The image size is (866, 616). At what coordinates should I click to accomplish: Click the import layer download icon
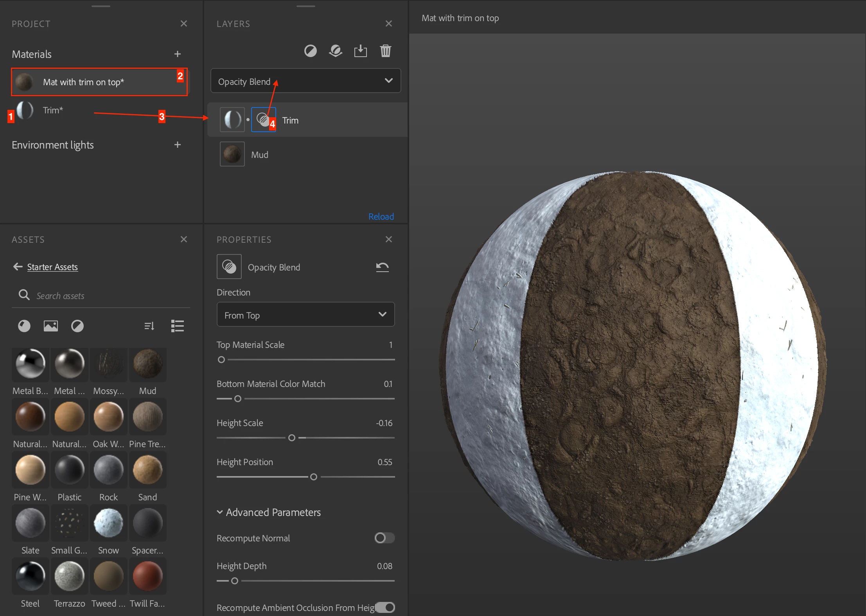pyautogui.click(x=360, y=51)
